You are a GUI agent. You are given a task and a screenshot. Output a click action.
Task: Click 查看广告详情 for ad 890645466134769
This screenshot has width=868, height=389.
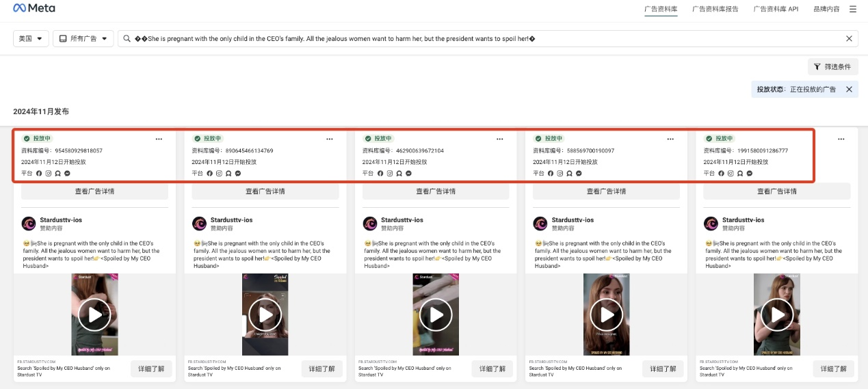point(265,191)
